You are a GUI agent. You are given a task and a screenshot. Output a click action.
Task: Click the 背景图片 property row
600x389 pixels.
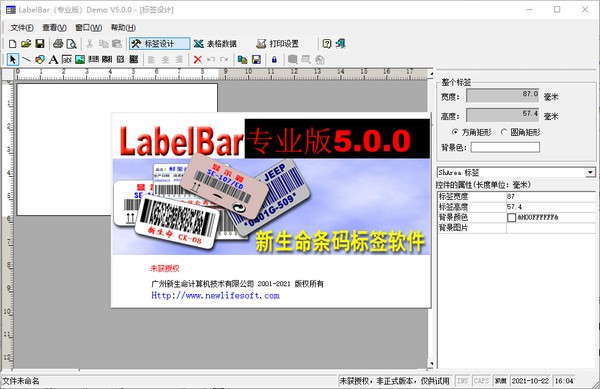pos(517,228)
